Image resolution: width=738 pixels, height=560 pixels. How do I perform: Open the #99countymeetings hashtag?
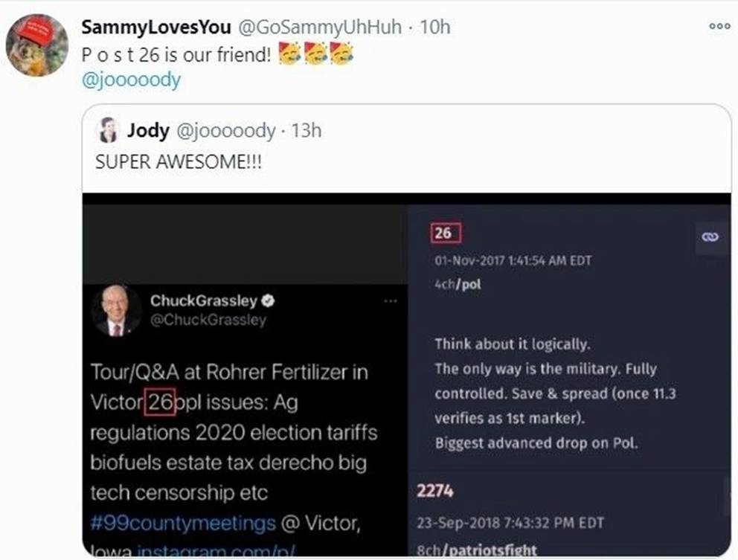click(x=182, y=524)
